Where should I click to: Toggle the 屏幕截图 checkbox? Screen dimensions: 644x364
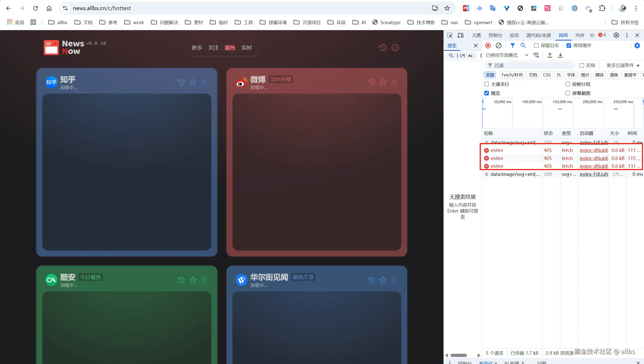coord(568,93)
